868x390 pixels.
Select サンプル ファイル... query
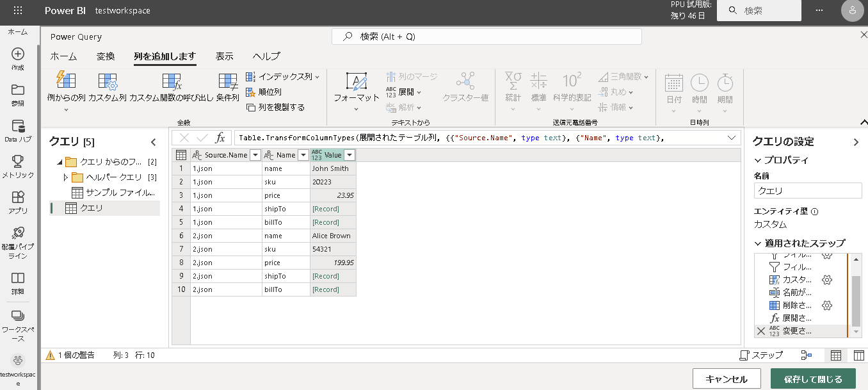[113, 193]
